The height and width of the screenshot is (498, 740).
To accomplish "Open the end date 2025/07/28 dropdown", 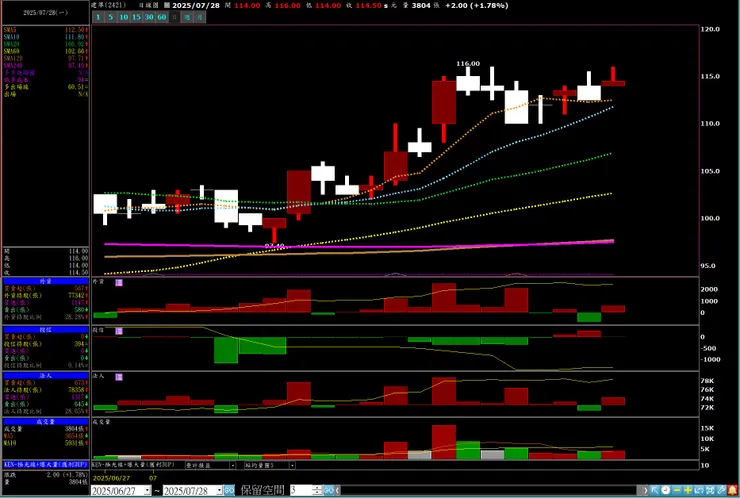I will click(219, 490).
